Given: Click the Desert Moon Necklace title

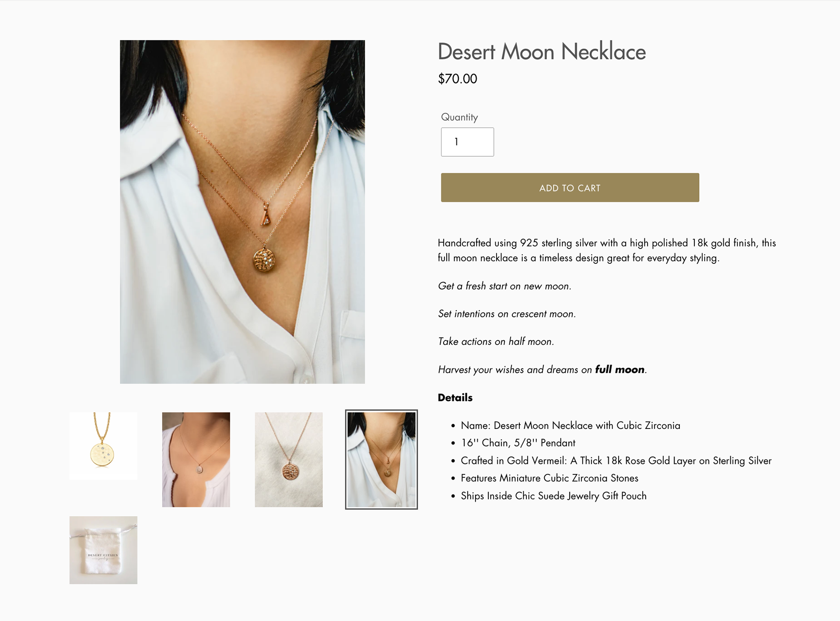Looking at the screenshot, I should 542,52.
